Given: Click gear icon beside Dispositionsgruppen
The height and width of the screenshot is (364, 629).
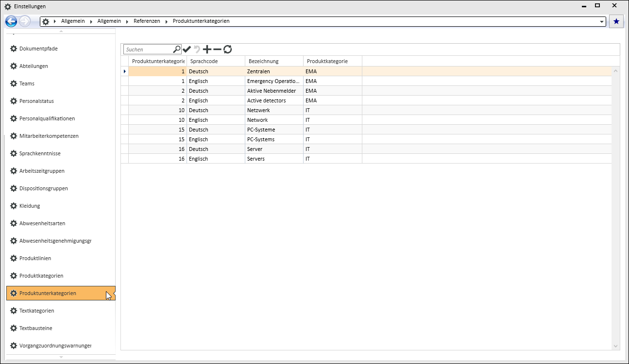Looking at the screenshot, I should click(14, 188).
